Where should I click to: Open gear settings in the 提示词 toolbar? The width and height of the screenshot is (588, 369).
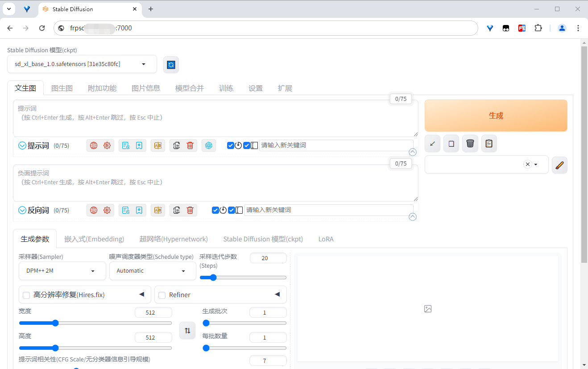[x=107, y=145]
